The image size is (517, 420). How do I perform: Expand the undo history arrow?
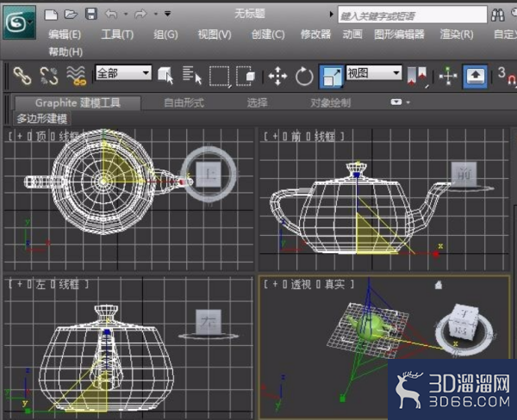(x=126, y=14)
